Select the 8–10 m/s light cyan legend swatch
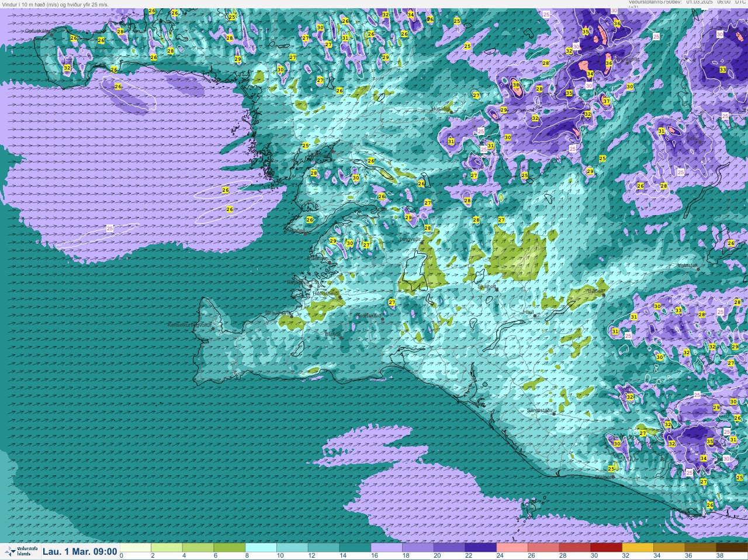This screenshot has height=560, width=748. 261,548
